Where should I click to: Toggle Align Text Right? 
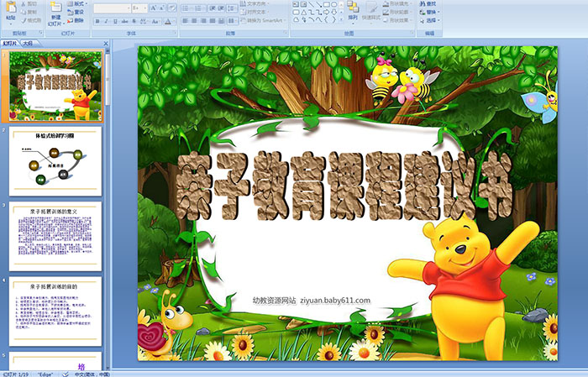[203, 21]
